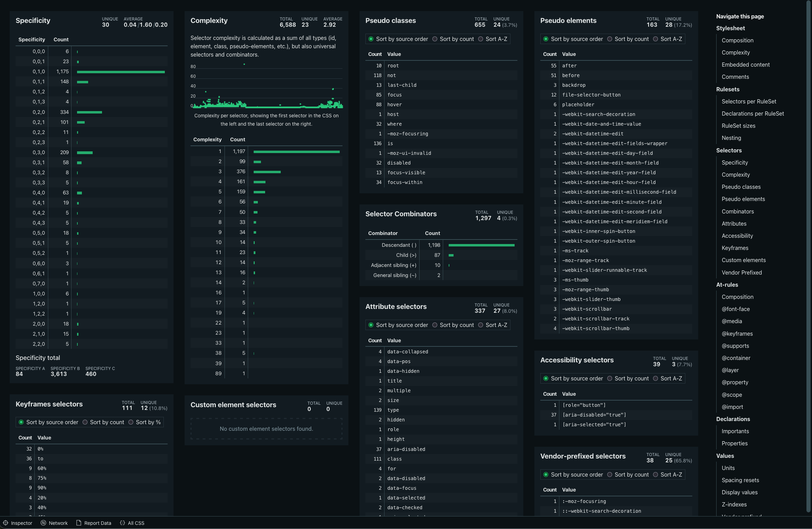Navigate to @container section

(736, 358)
